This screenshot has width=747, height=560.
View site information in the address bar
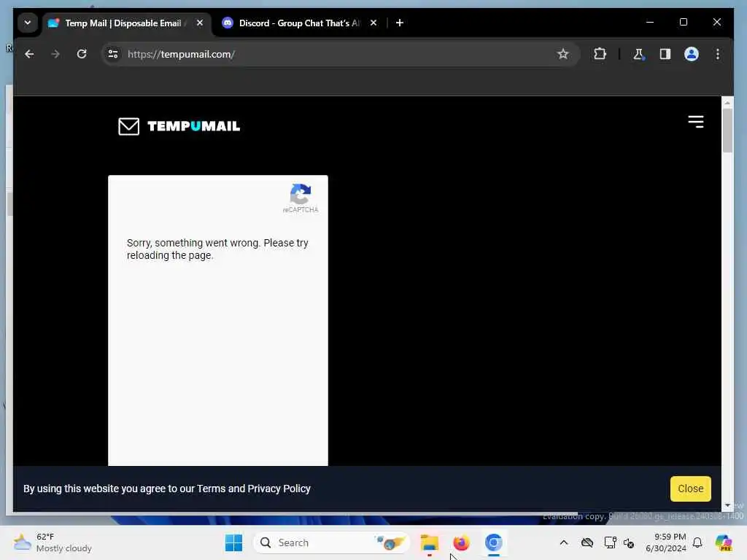[x=113, y=54]
